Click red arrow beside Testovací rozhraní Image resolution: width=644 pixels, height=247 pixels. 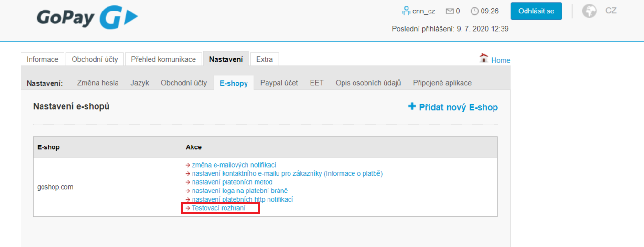tap(188, 208)
